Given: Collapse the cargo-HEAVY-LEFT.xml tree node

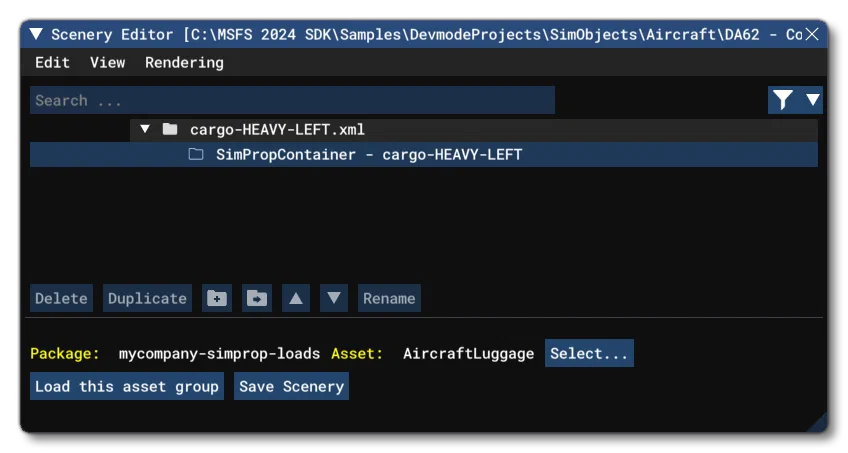Looking at the screenshot, I should [x=144, y=129].
